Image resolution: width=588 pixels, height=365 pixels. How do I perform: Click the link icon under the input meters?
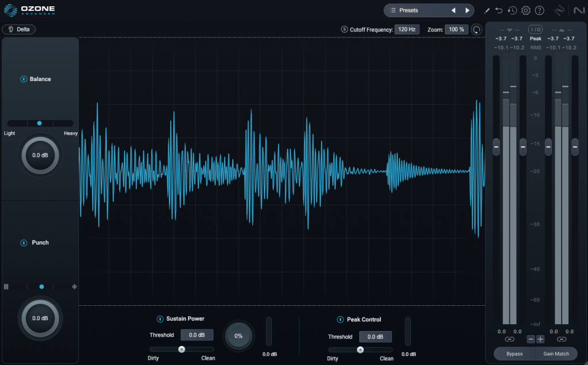509,339
